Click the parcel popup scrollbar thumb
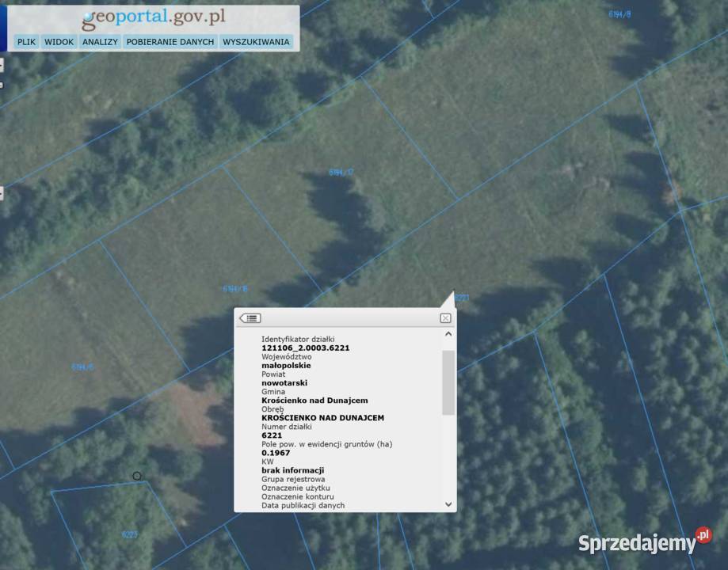Viewport: 728px width, 570px height. pyautogui.click(x=448, y=382)
